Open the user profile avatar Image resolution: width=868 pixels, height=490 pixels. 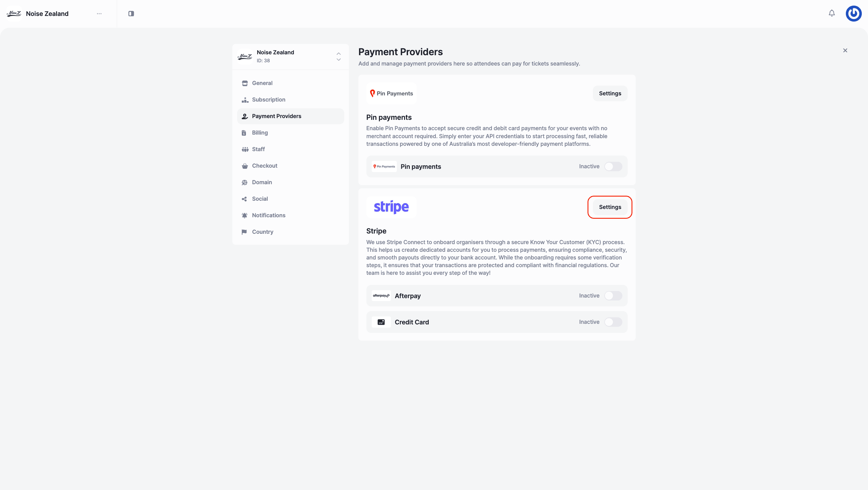(853, 14)
